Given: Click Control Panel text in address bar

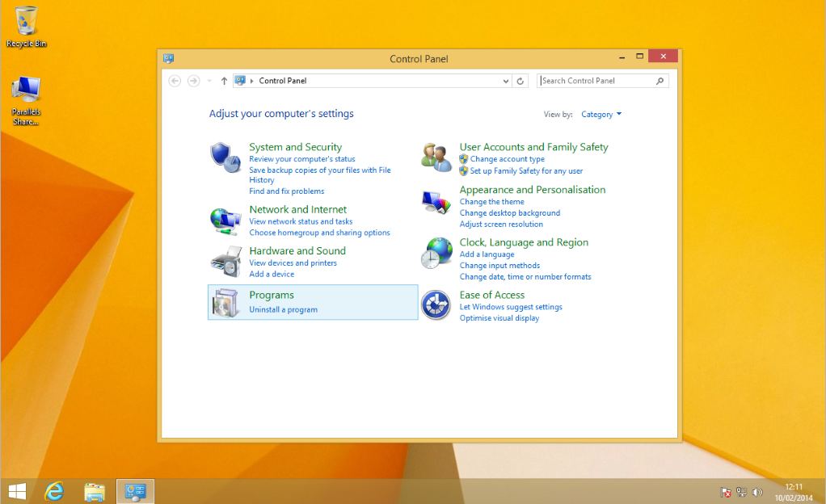Looking at the screenshot, I should [282, 81].
